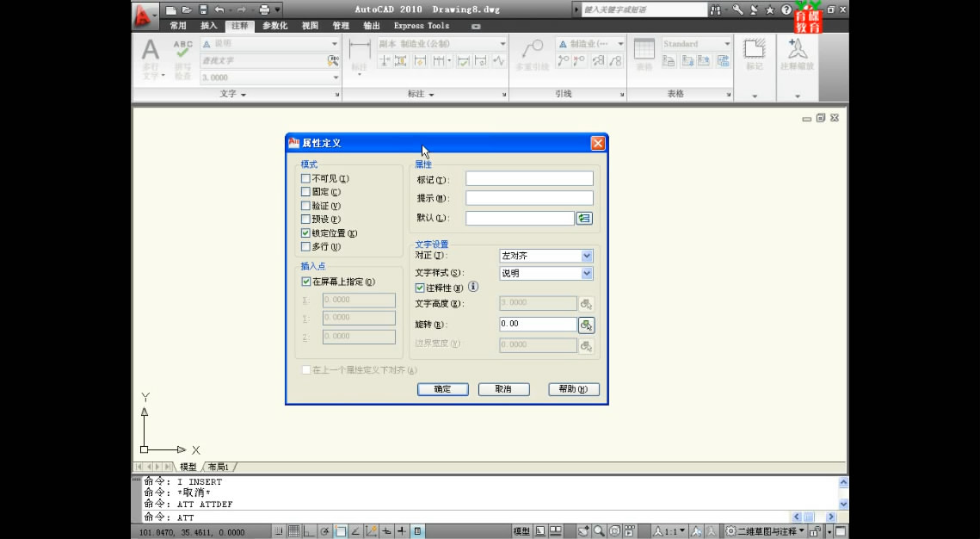The height and width of the screenshot is (539, 980).
Task: Click the 标记 (Tag) input field
Action: tap(529, 179)
